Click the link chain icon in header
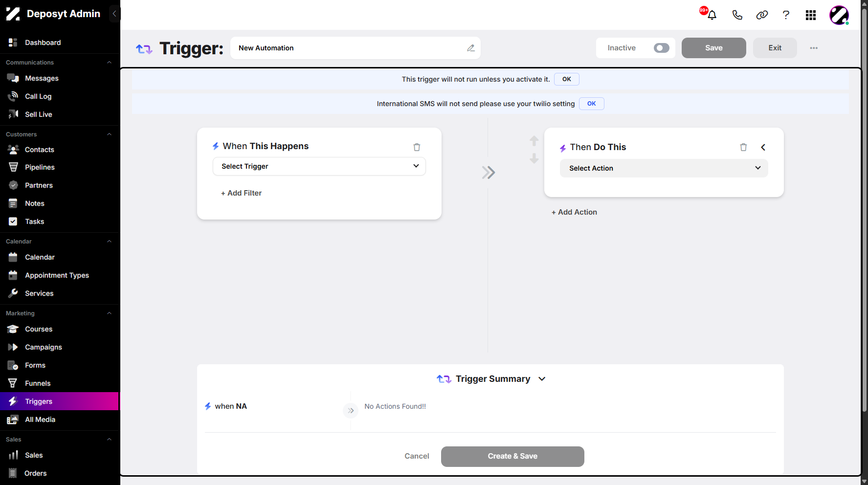Image resolution: width=868 pixels, height=485 pixels. [x=762, y=15]
